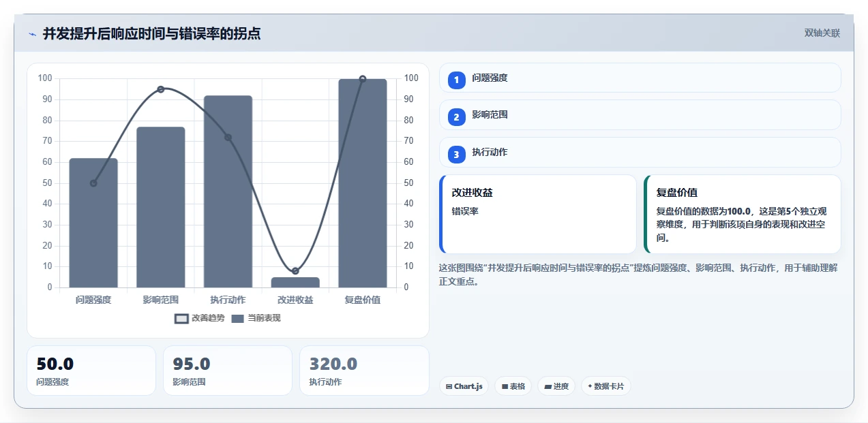Click the line point on the 执行动作 bar at 72

point(228,137)
